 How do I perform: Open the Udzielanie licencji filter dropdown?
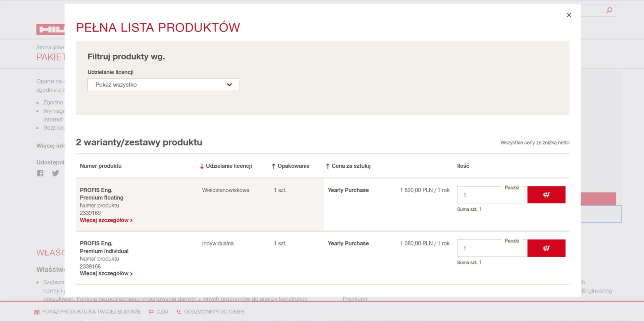click(x=163, y=85)
